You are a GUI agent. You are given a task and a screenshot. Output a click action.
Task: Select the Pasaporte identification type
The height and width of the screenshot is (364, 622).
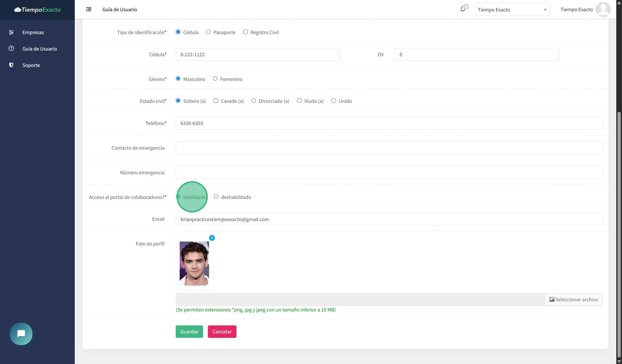click(x=208, y=32)
